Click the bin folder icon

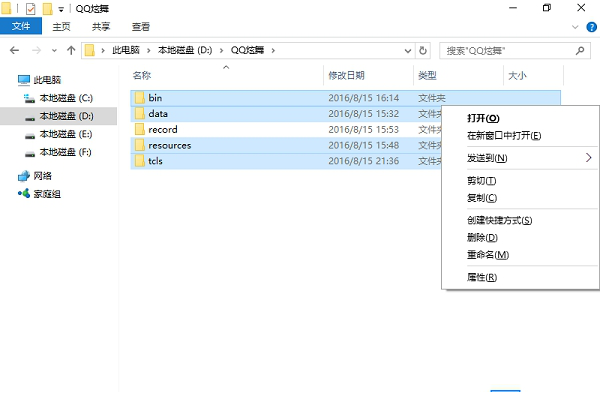140,98
